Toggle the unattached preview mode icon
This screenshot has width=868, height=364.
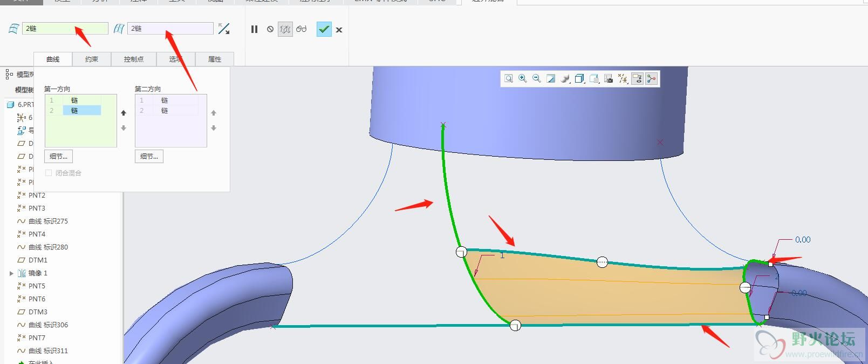click(x=285, y=29)
